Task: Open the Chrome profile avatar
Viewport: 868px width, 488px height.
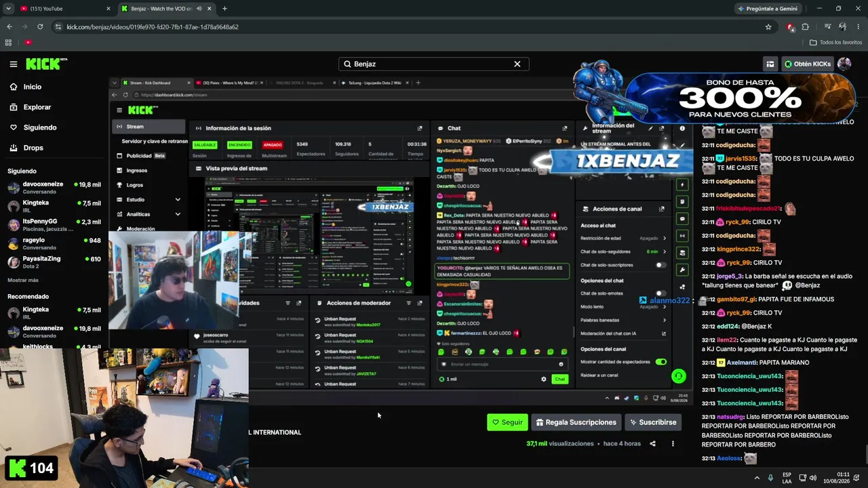Action: click(x=842, y=27)
